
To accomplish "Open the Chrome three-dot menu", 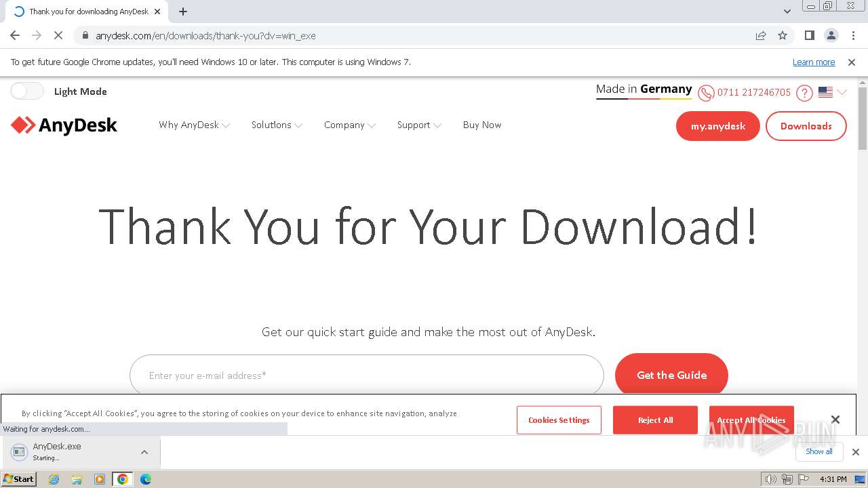I will (x=852, y=35).
